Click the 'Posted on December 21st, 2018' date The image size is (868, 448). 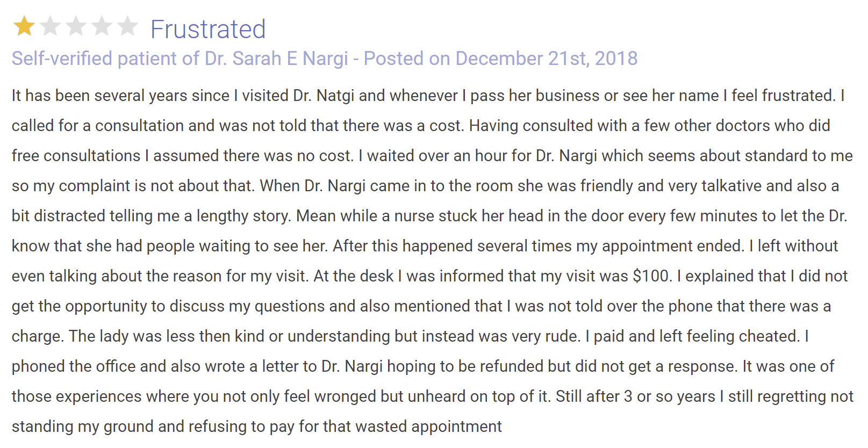pyautogui.click(x=501, y=59)
